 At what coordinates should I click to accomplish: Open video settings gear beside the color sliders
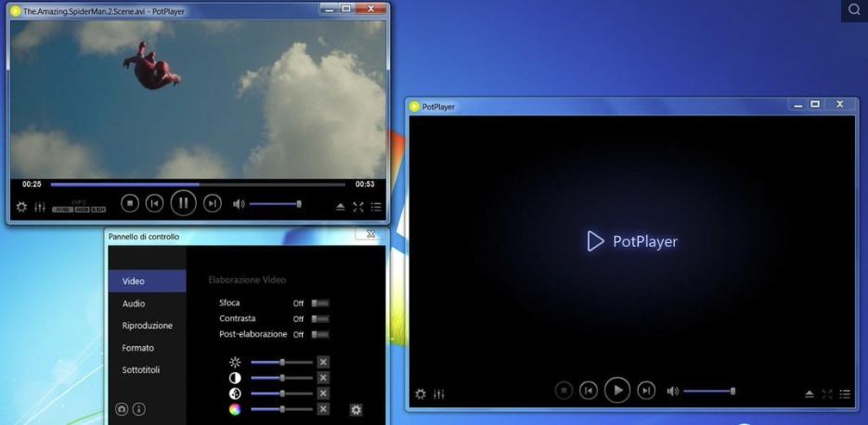(356, 409)
